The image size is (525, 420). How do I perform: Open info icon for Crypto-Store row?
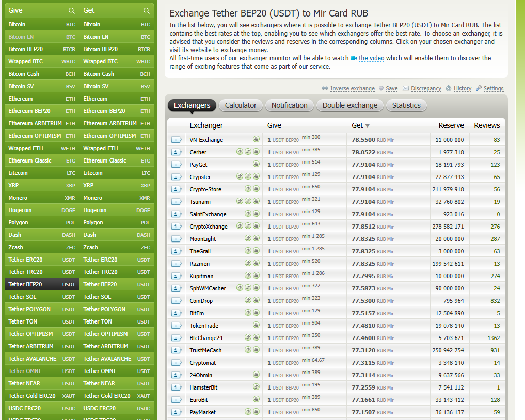(x=176, y=189)
